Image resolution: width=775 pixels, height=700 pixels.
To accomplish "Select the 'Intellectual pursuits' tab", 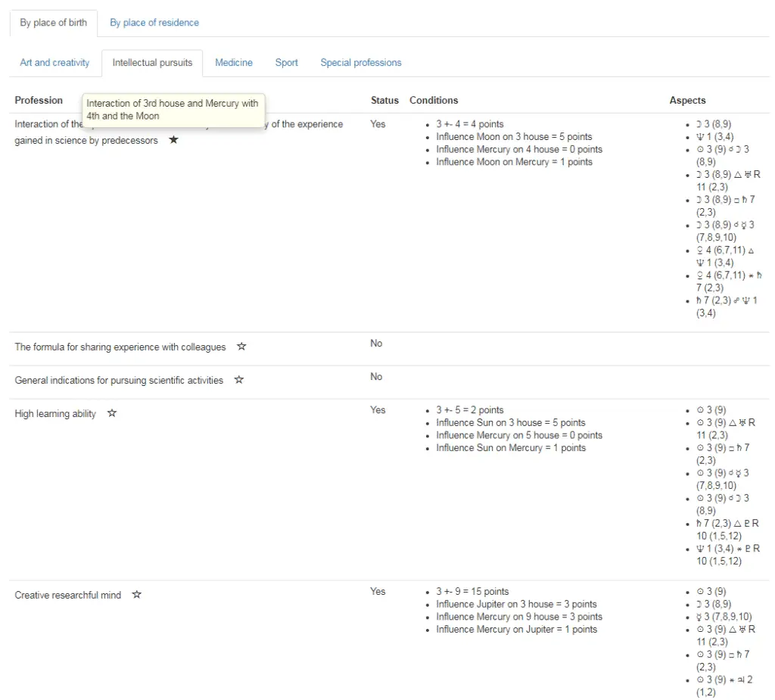I will [152, 63].
